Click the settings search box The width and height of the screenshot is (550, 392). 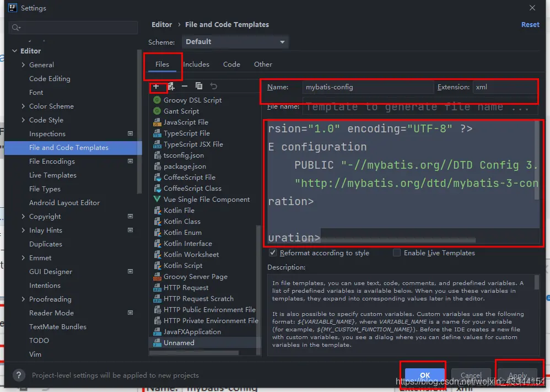(73, 28)
